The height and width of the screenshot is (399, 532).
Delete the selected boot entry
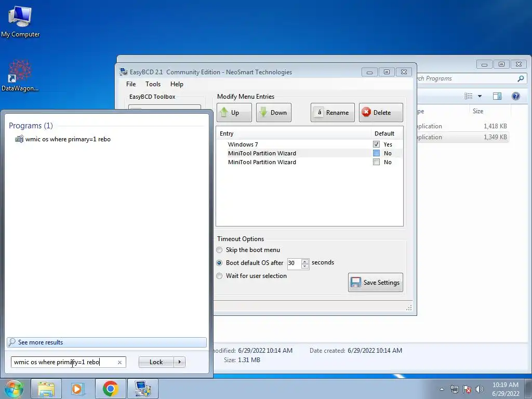coord(381,113)
